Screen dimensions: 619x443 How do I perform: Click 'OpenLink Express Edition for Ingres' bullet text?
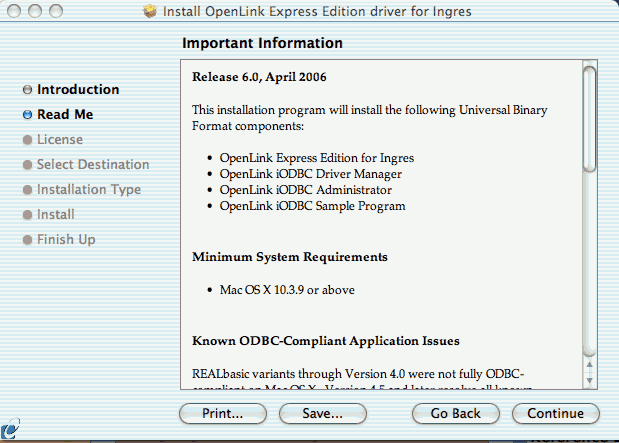coord(317,158)
